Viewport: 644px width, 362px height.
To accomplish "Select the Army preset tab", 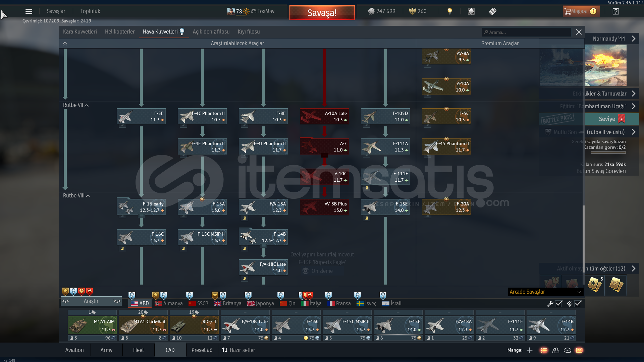I will tap(106, 350).
